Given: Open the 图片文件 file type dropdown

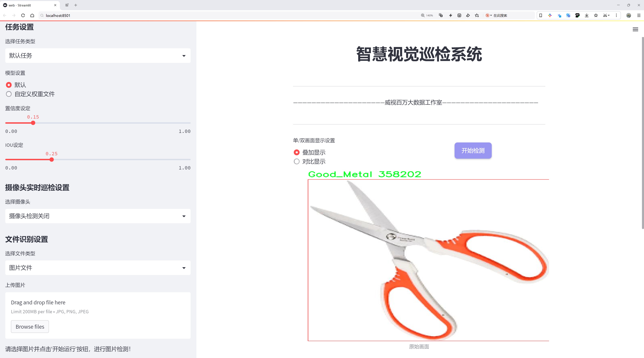Looking at the screenshot, I should [x=98, y=268].
